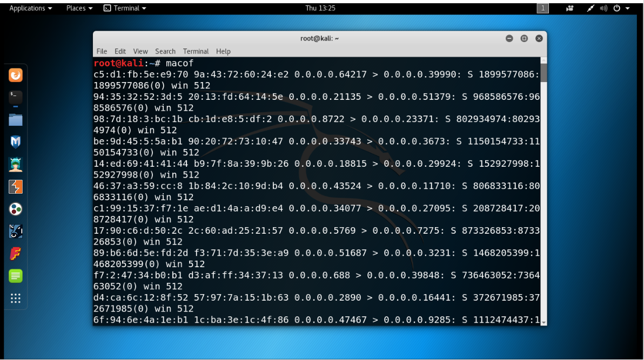Click the terminal scrollbar down arrow
Image resolution: width=644 pixels, height=360 pixels.
(x=544, y=323)
